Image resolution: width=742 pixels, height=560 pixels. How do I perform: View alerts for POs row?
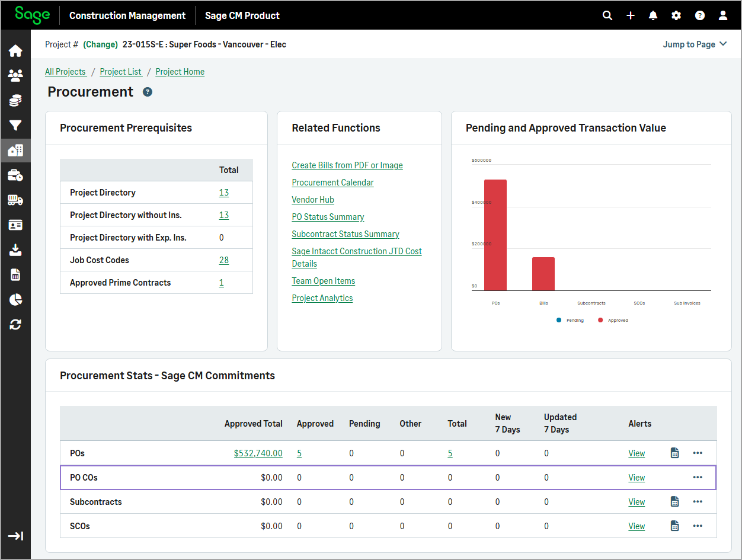[x=637, y=453]
